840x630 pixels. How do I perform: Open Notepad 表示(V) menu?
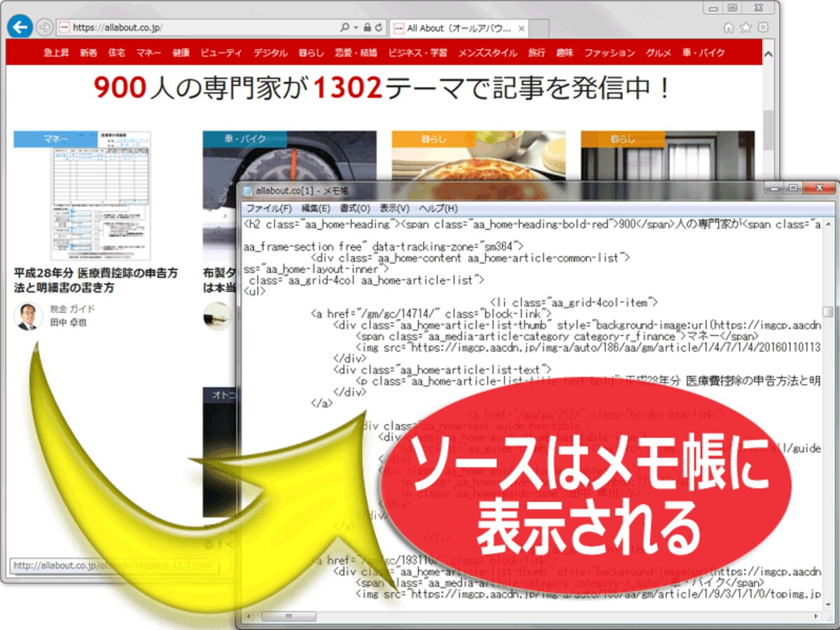pyautogui.click(x=394, y=209)
